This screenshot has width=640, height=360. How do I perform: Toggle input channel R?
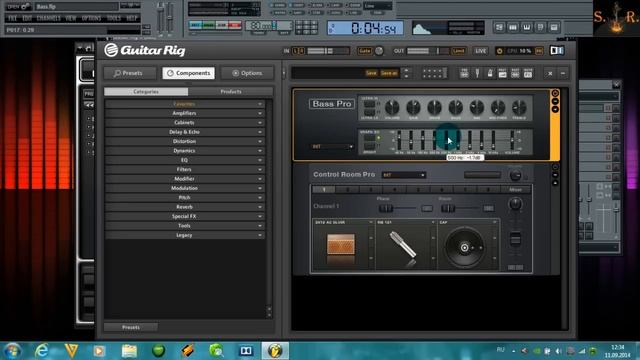coord(302,51)
